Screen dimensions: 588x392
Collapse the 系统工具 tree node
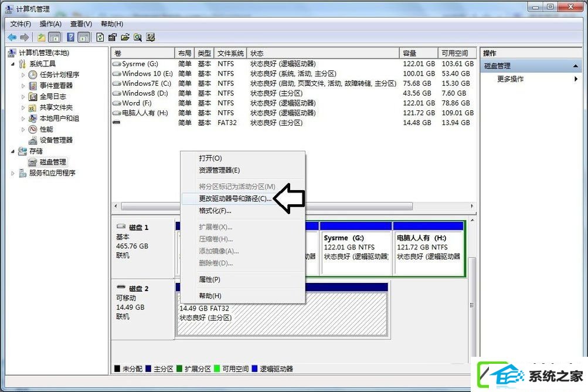pyautogui.click(x=13, y=64)
